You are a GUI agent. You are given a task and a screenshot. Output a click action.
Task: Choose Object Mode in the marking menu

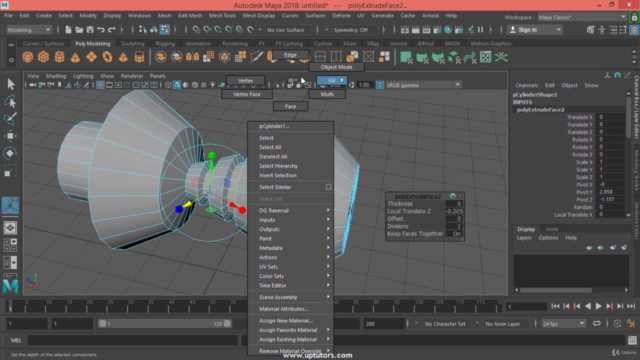pos(336,67)
